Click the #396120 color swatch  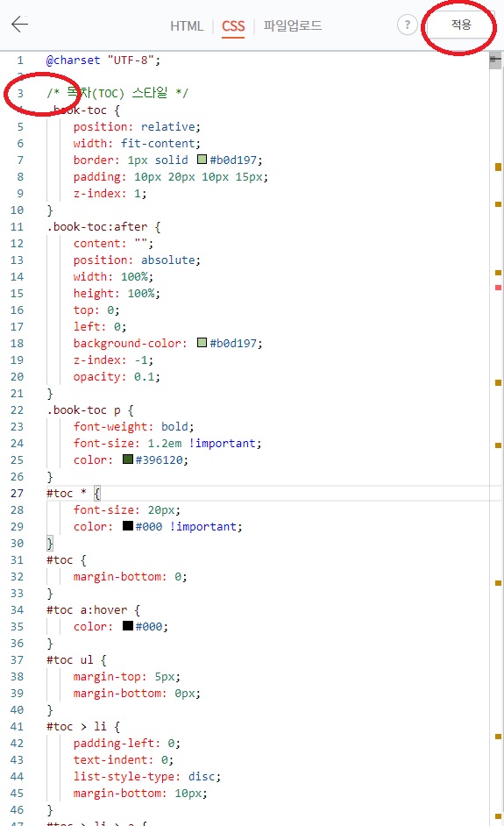pos(127,459)
